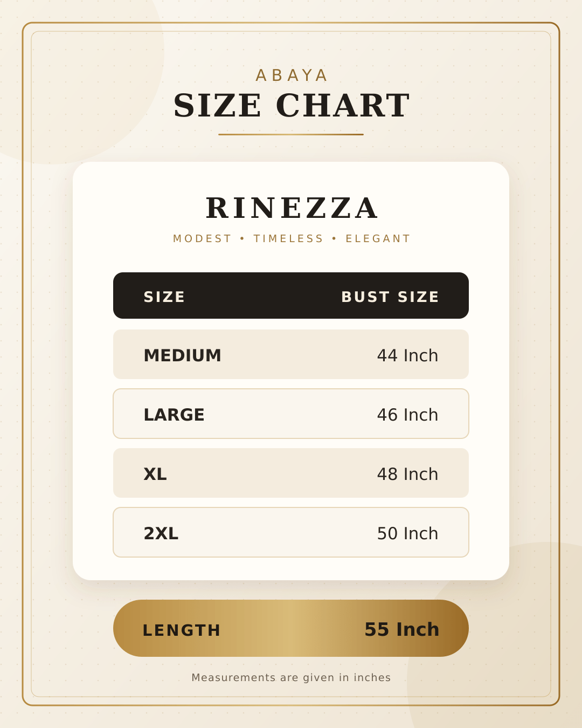Select the LARGE size row
The width and height of the screenshot is (582, 728).
(x=291, y=414)
